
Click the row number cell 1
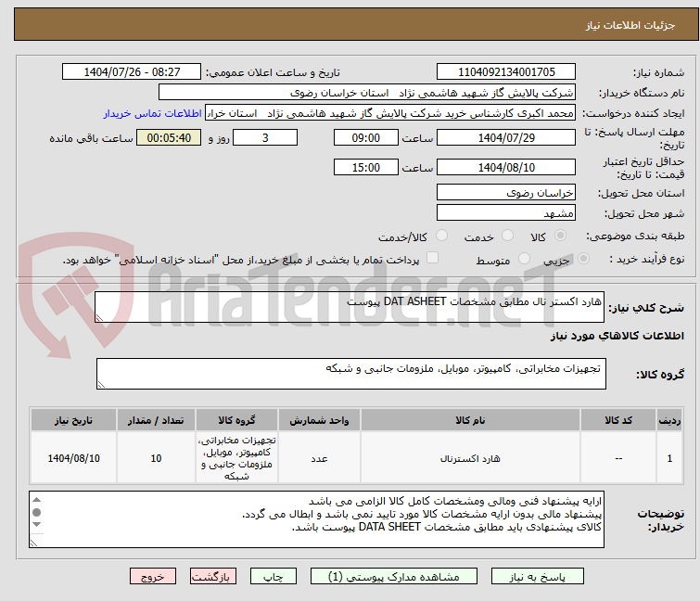point(669,458)
